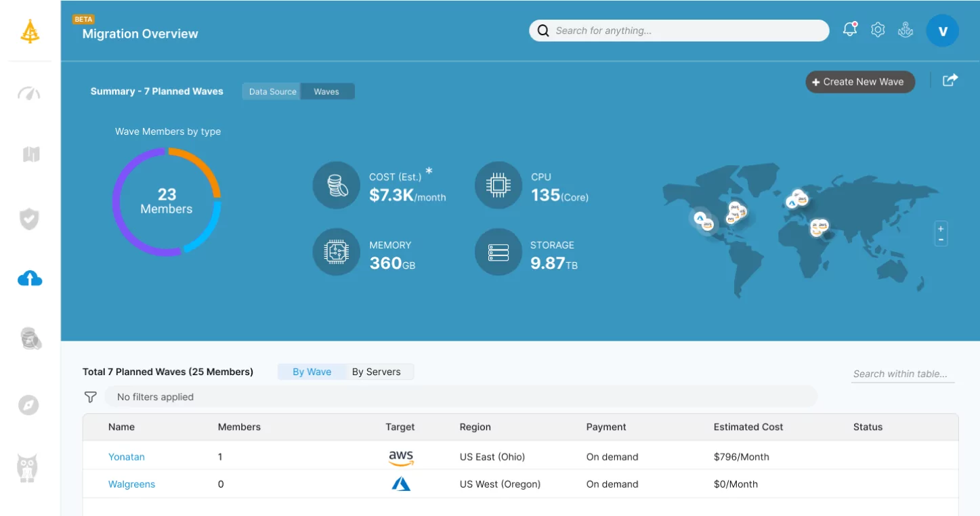Click the Payment column header
This screenshot has width=980, height=516.
tap(606, 427)
